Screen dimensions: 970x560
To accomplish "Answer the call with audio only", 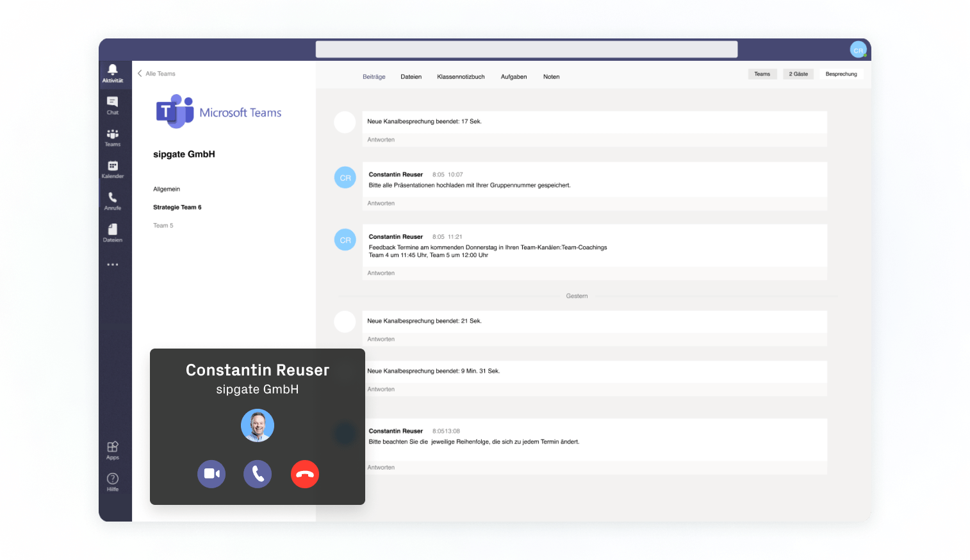I will click(258, 474).
